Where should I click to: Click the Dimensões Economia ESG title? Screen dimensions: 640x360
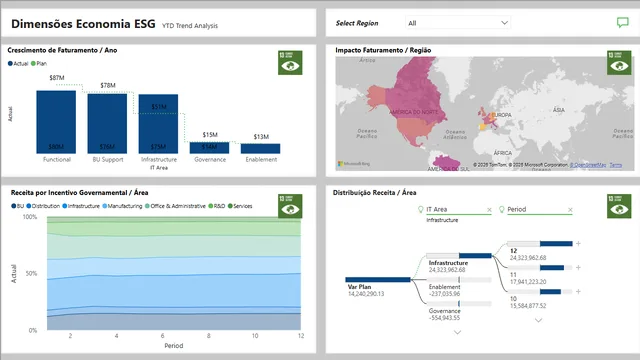click(x=83, y=24)
